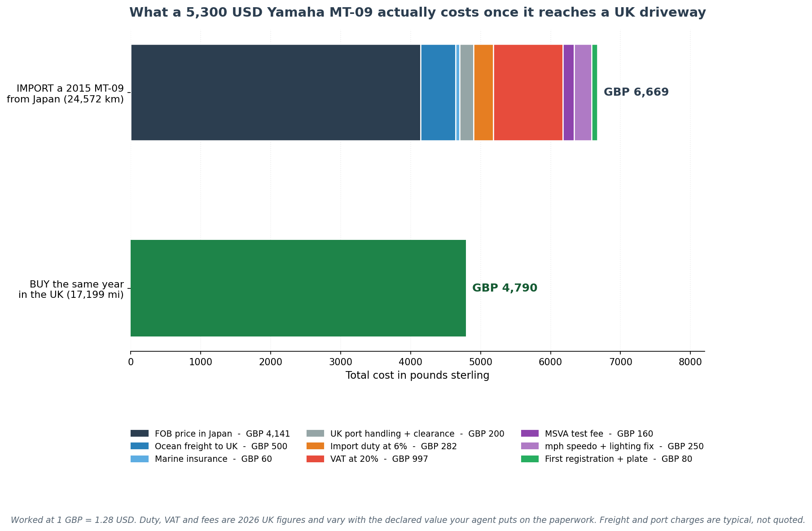Select the blue ocean freight bar segment
Image resolution: width=812 pixels, height=531 pixels.
click(438, 93)
